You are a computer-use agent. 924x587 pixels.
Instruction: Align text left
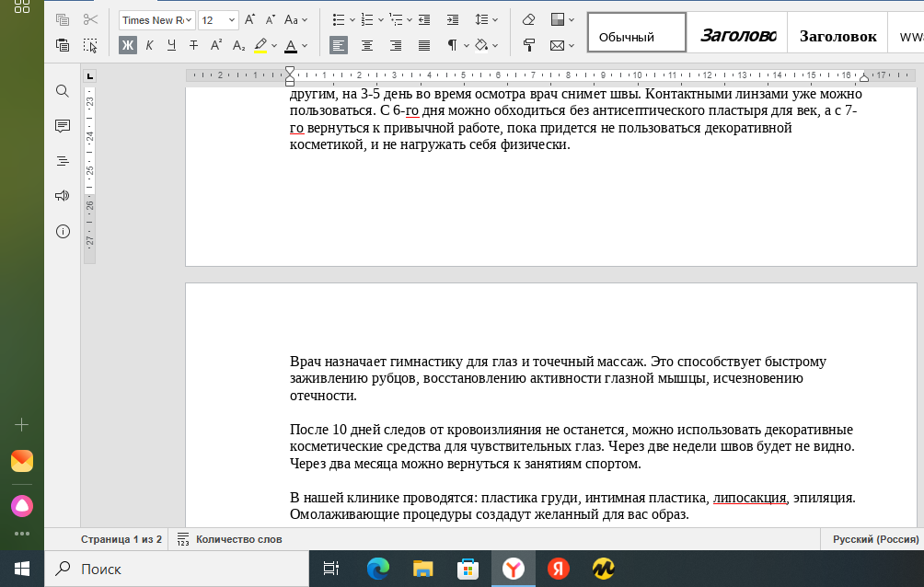(339, 45)
